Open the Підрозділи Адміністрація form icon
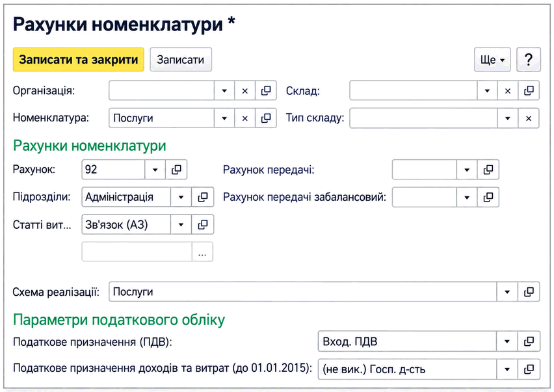 [x=203, y=197]
